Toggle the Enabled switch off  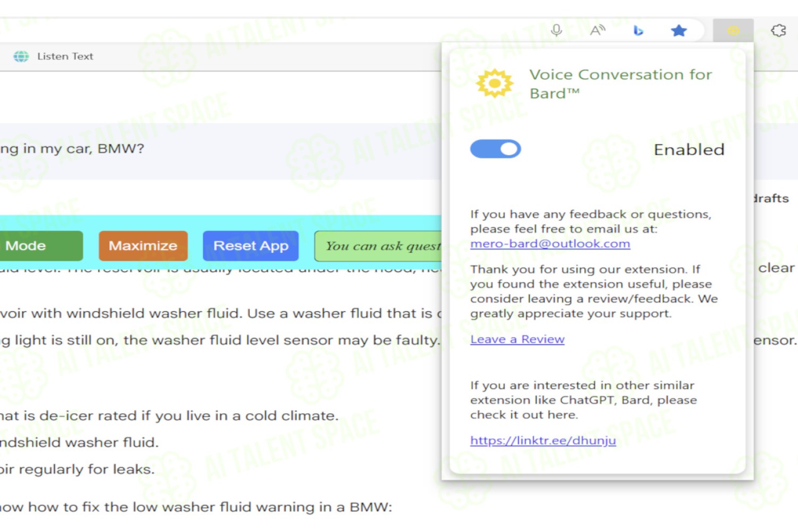coord(495,149)
